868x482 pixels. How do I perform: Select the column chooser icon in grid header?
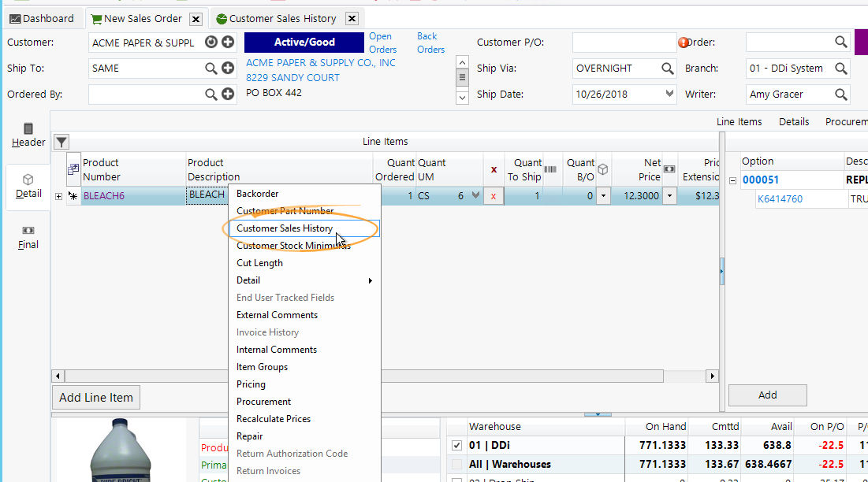click(x=73, y=169)
